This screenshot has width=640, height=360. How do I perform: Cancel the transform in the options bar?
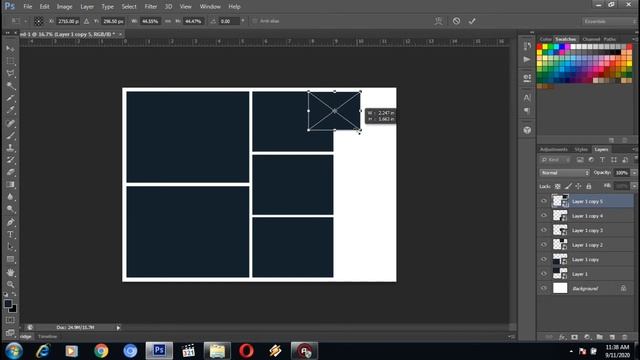coord(456,21)
